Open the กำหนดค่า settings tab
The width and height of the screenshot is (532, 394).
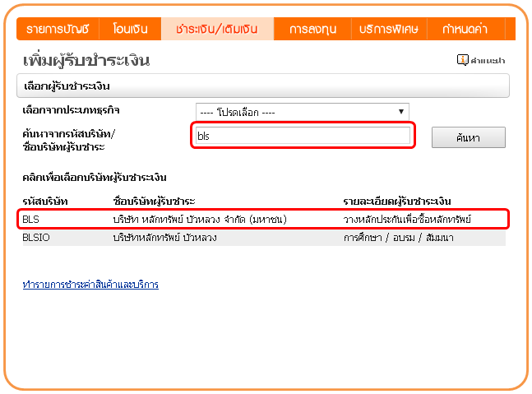(x=465, y=29)
